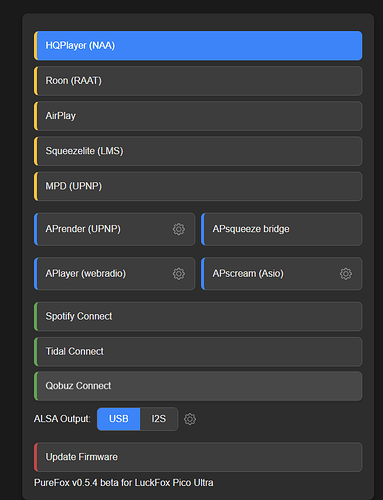The image size is (383, 500).
Task: Open APrender (UPNP) settings gear
Action: click(179, 229)
